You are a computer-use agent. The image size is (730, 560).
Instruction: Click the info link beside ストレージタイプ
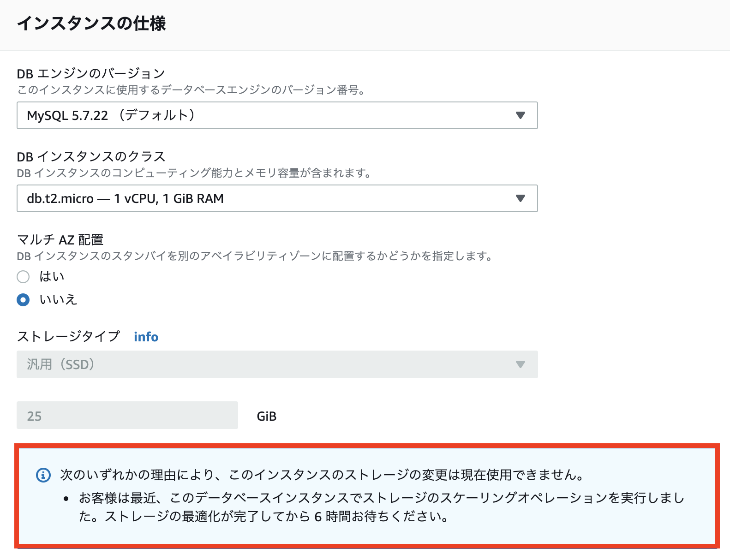click(146, 337)
